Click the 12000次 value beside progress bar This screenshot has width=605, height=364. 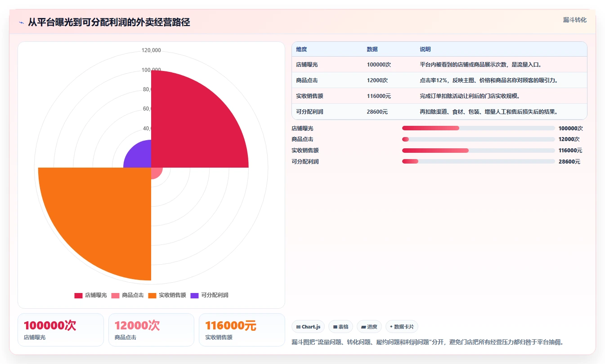(569, 139)
